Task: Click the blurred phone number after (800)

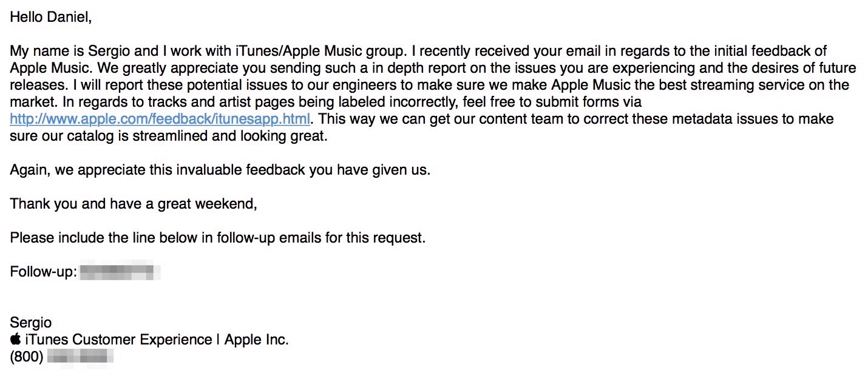Action: click(80, 357)
